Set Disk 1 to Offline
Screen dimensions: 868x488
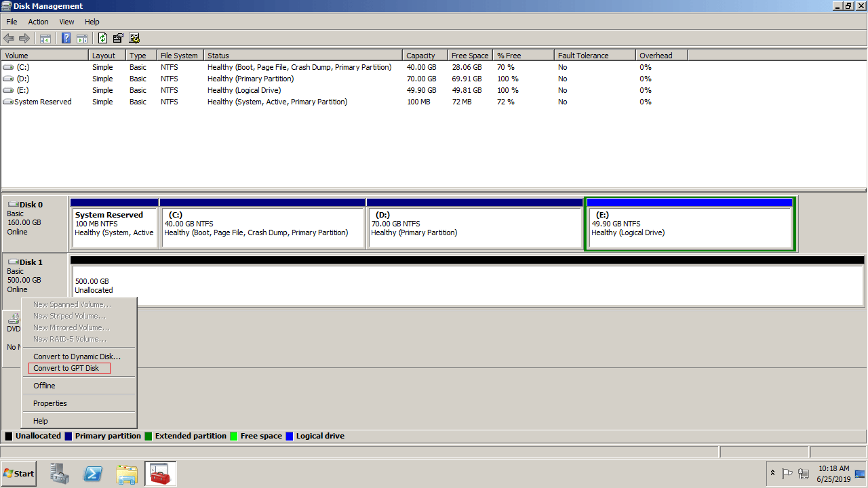(x=44, y=386)
